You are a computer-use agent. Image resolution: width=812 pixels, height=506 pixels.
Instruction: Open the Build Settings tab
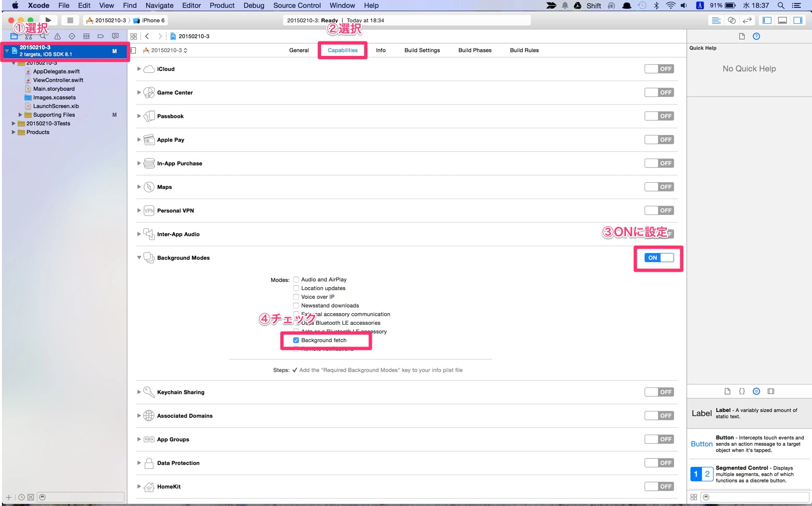422,50
